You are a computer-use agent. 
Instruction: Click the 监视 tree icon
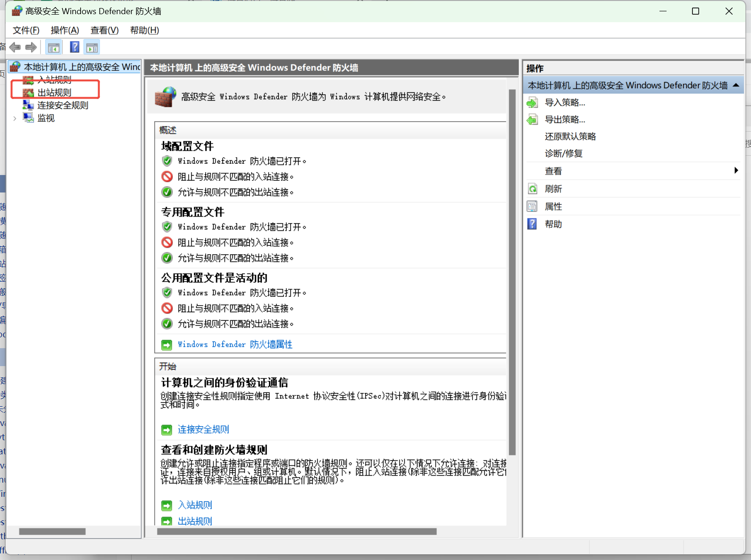click(x=28, y=118)
